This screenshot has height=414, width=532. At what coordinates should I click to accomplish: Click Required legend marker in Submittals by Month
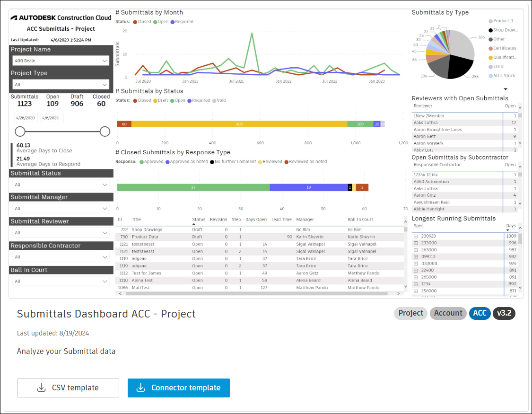pos(172,22)
